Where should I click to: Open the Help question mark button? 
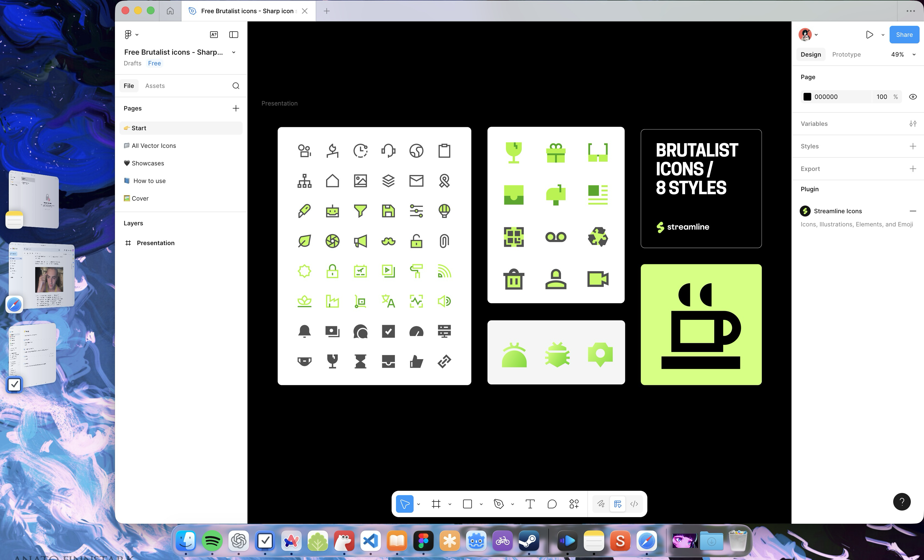pos(902,502)
